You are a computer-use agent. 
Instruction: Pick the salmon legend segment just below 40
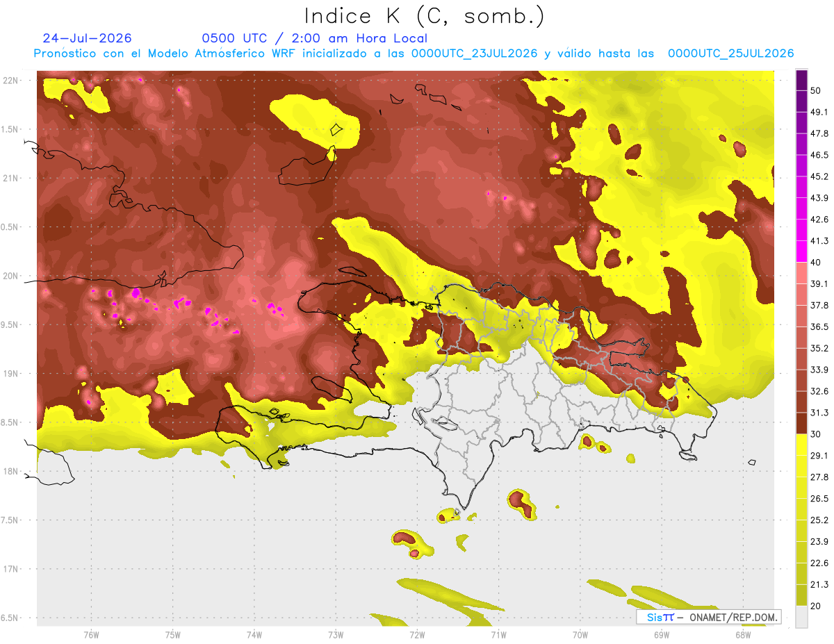[x=801, y=273]
